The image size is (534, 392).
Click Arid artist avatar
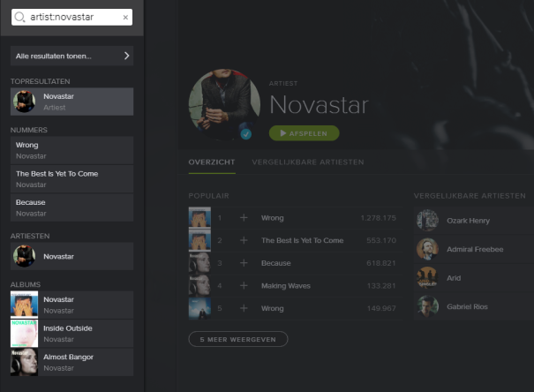tap(427, 277)
